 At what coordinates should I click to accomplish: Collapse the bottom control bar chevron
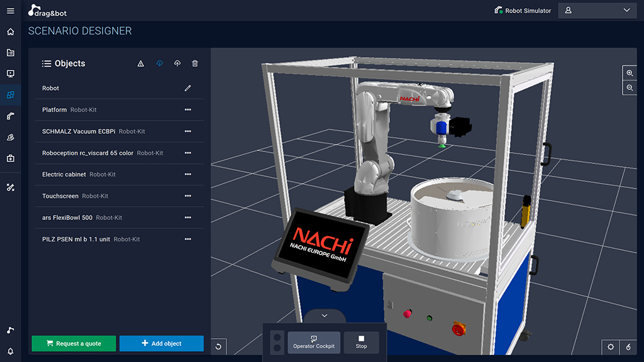tap(325, 315)
